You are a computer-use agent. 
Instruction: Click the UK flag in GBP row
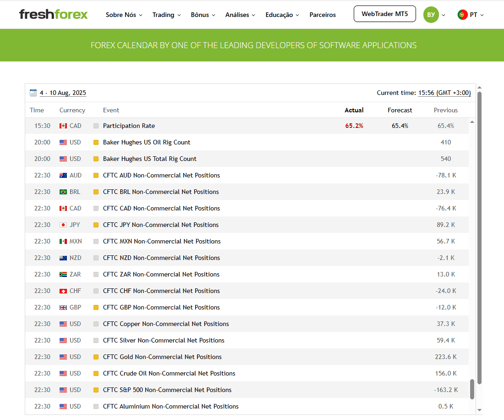[63, 308]
